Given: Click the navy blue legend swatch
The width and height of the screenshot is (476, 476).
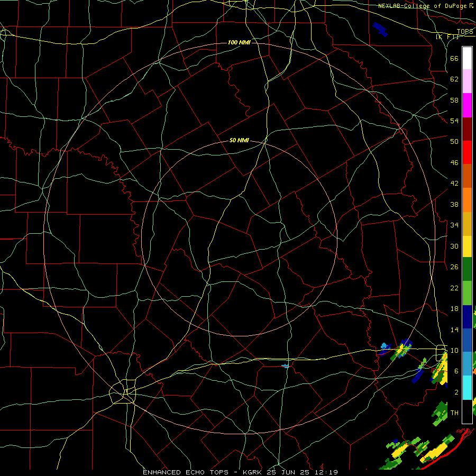Looking at the screenshot, I should pyautogui.click(x=467, y=317).
